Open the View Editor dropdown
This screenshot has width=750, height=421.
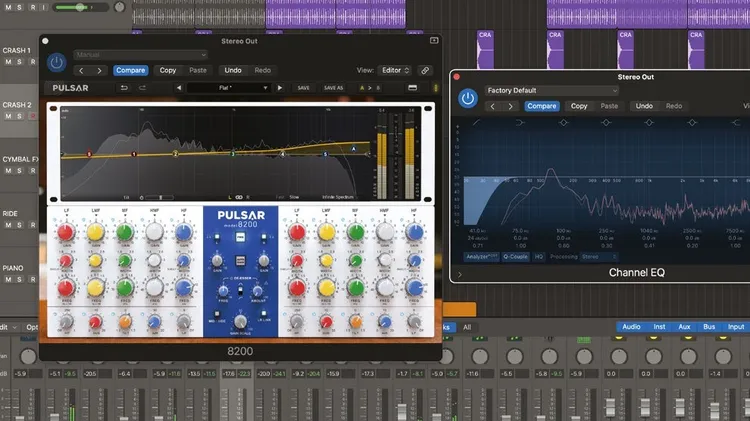pyautogui.click(x=395, y=70)
